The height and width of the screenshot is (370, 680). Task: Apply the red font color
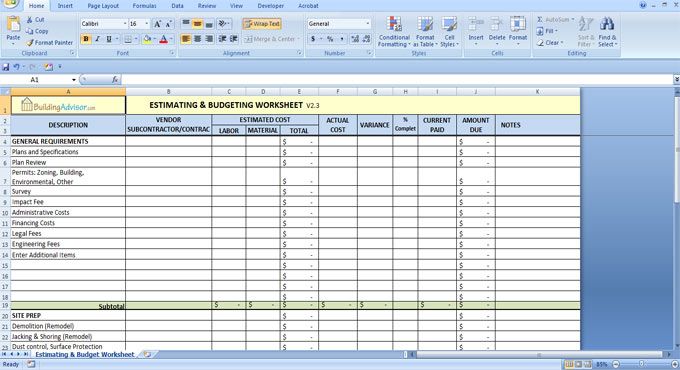coord(163,39)
